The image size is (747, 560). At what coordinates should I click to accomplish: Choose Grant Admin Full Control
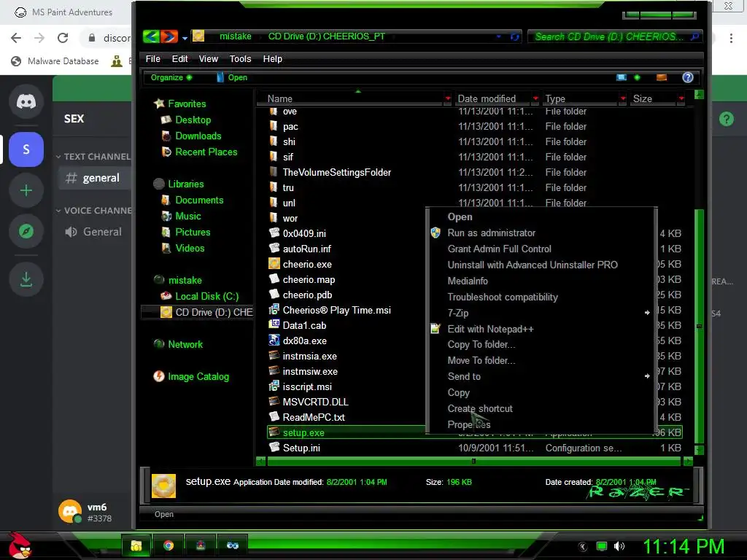click(499, 249)
